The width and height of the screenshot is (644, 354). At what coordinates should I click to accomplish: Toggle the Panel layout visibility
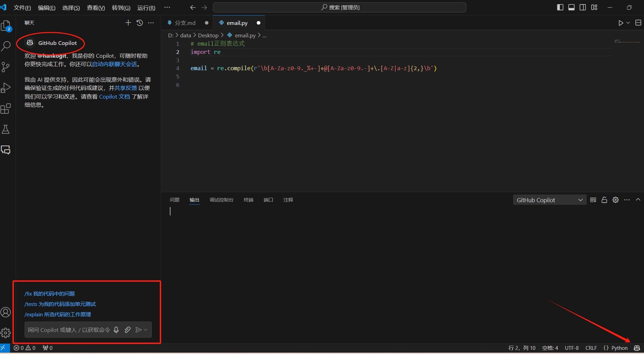tap(571, 7)
